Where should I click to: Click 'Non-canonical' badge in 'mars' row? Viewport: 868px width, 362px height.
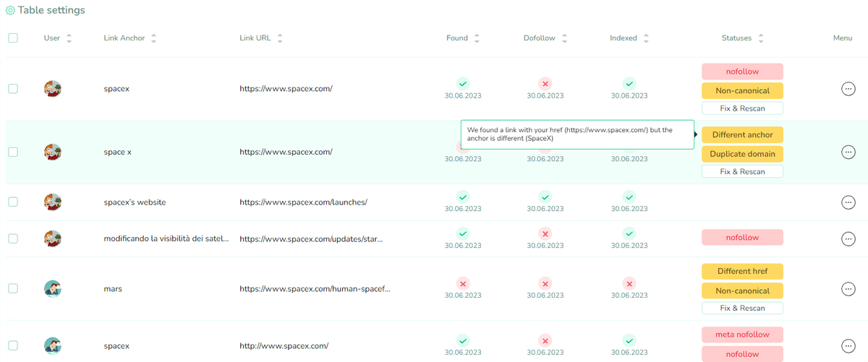(x=742, y=291)
